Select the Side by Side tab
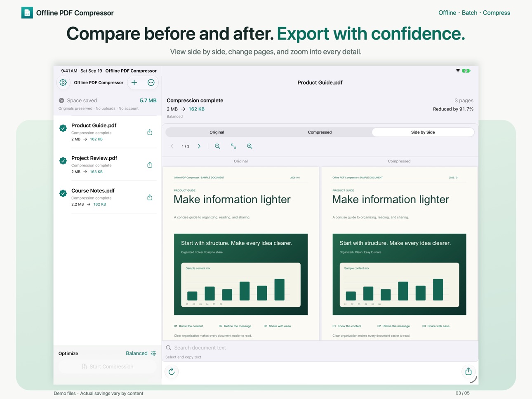This screenshot has width=532, height=399. (x=423, y=132)
